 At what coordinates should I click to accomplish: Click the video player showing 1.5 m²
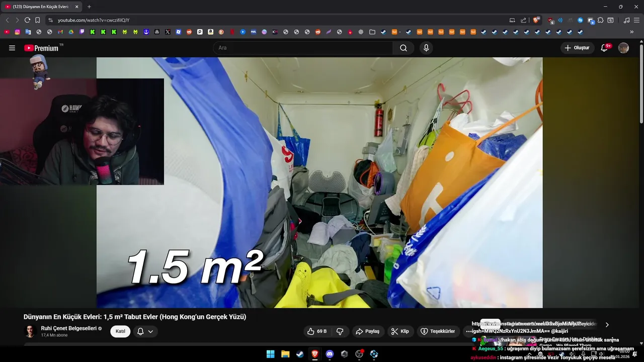(319, 183)
